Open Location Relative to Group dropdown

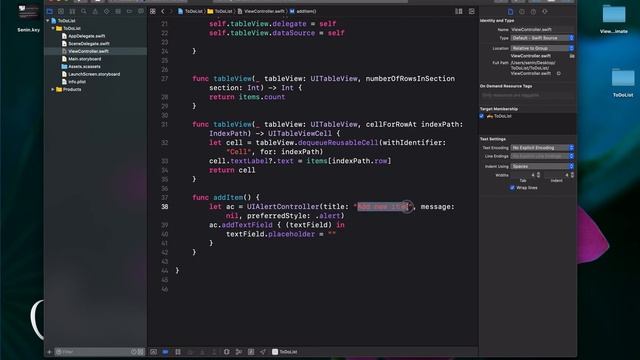(x=542, y=48)
